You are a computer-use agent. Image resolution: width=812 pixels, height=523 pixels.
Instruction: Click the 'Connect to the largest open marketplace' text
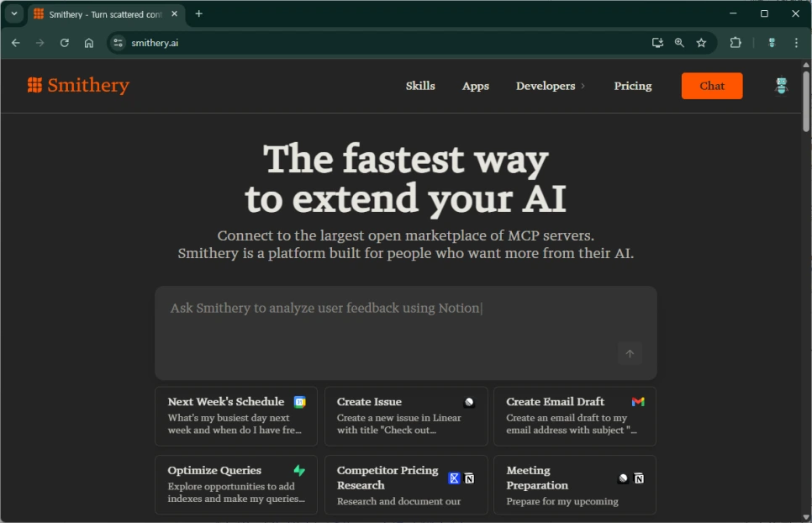[x=405, y=235]
